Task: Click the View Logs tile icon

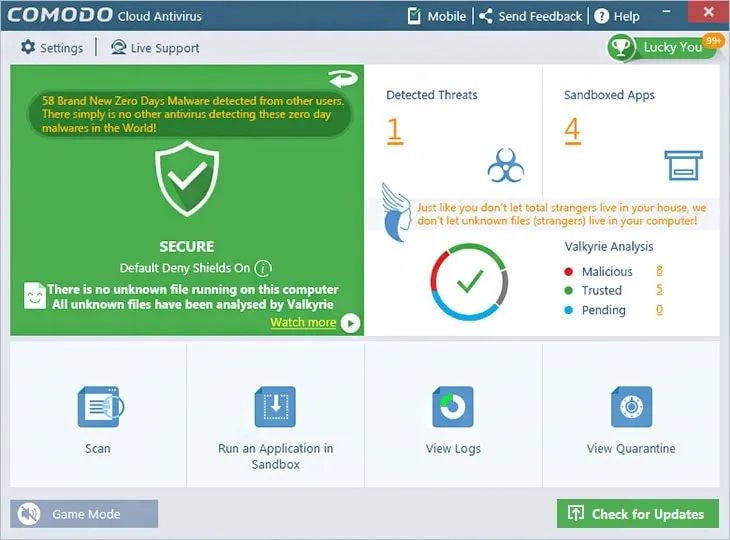Action: [453, 406]
